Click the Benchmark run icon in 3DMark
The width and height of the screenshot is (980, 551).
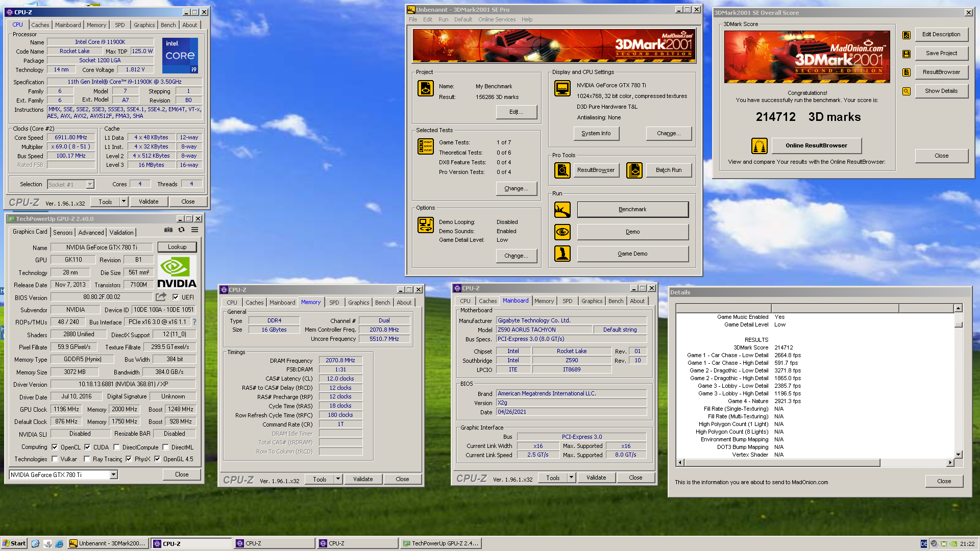(x=562, y=209)
